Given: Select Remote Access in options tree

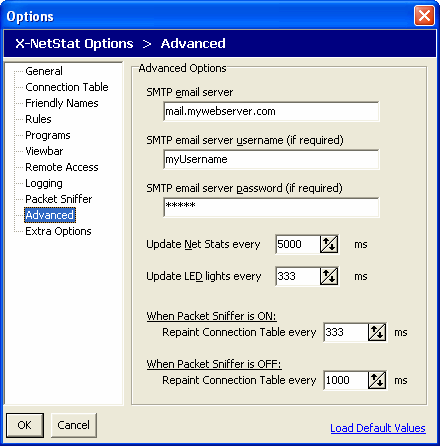Looking at the screenshot, I should (62, 167).
